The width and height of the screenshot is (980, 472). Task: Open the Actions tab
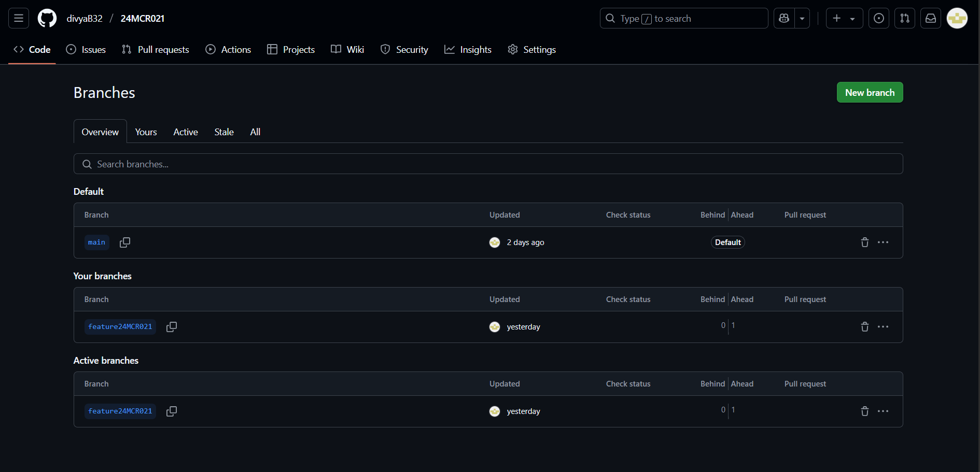point(228,50)
